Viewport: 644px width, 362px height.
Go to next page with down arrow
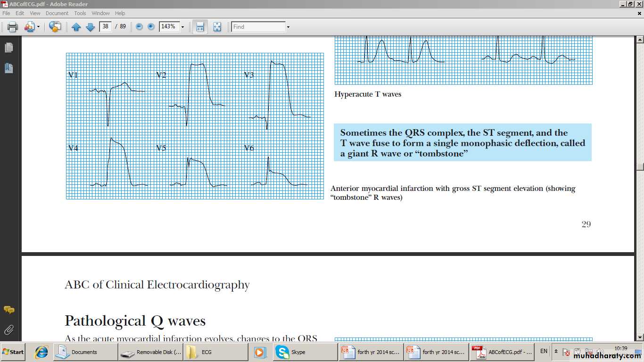click(x=90, y=27)
